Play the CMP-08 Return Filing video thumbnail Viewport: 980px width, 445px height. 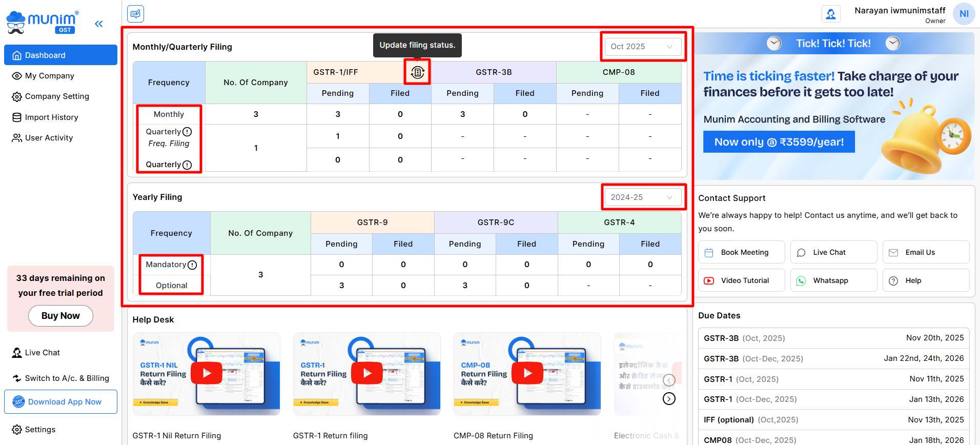click(527, 373)
